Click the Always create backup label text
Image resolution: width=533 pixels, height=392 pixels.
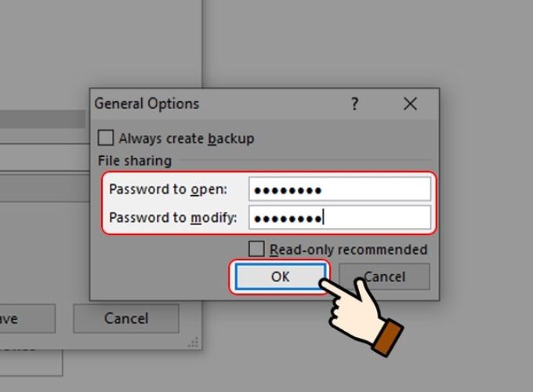[187, 138]
